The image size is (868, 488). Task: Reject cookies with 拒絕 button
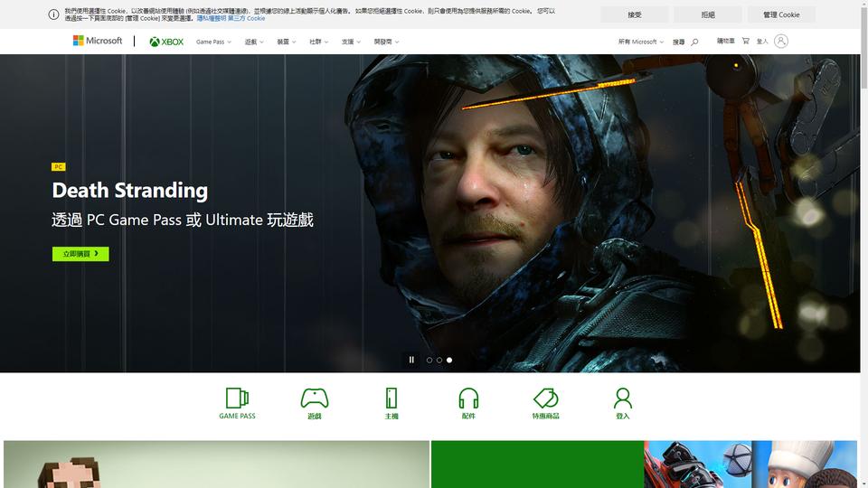[x=708, y=15]
